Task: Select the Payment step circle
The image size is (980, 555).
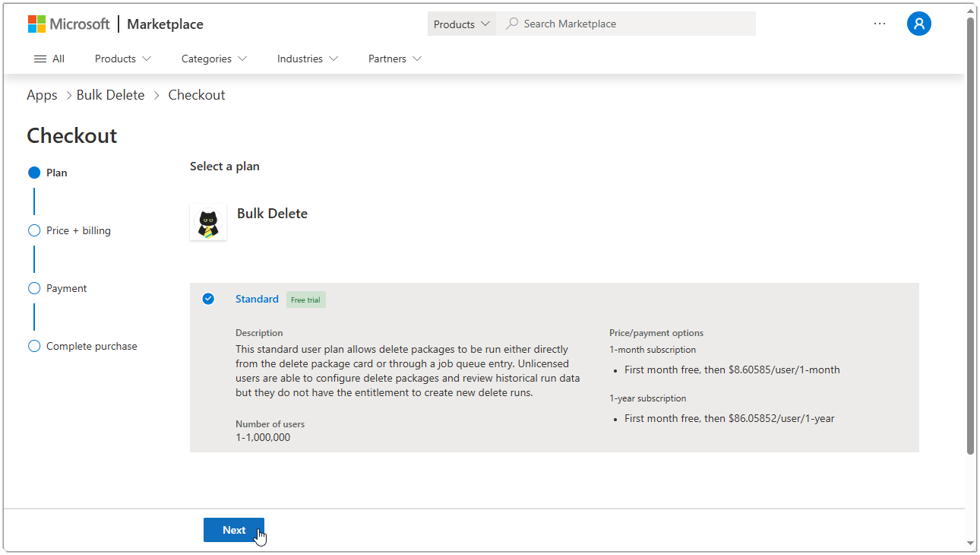Action: pos(33,288)
